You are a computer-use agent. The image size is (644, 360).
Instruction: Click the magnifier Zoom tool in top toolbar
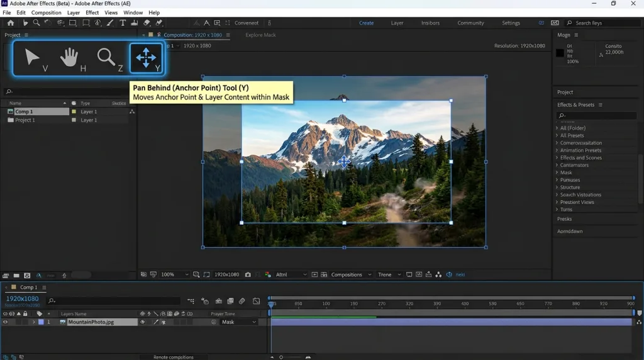[x=36, y=23]
